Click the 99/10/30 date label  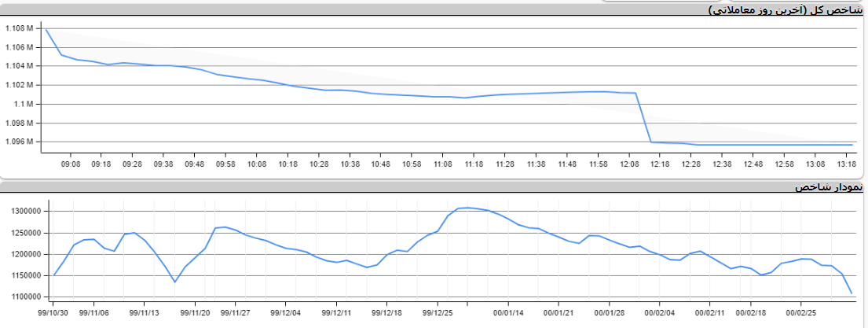click(x=53, y=311)
